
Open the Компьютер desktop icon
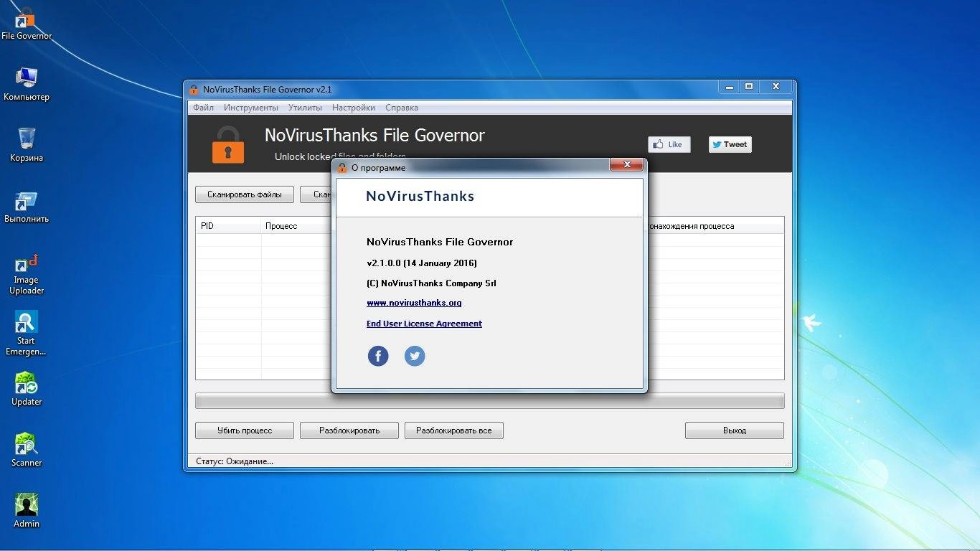[x=27, y=84]
